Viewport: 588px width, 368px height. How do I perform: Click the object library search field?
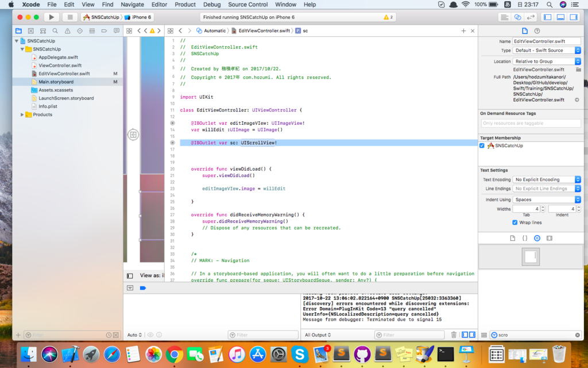[x=536, y=335]
